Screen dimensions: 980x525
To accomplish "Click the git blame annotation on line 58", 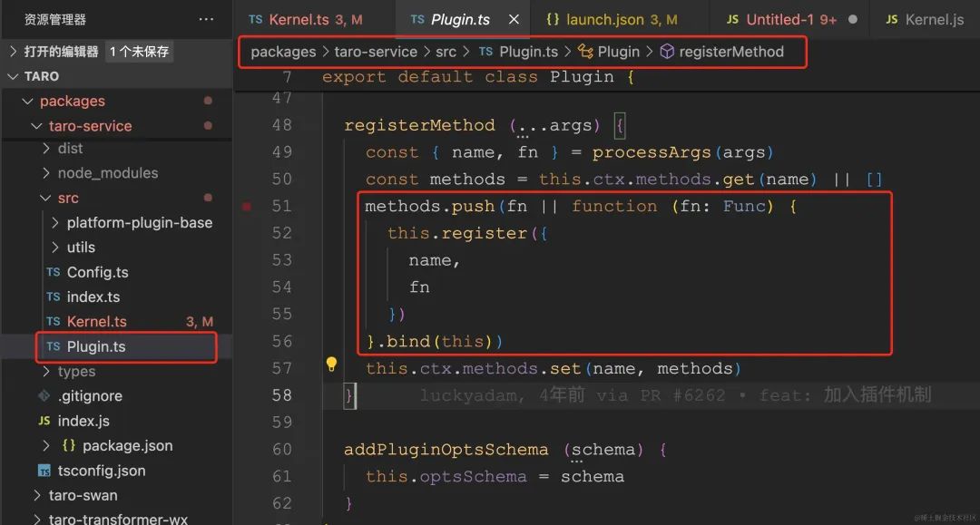I will [675, 395].
